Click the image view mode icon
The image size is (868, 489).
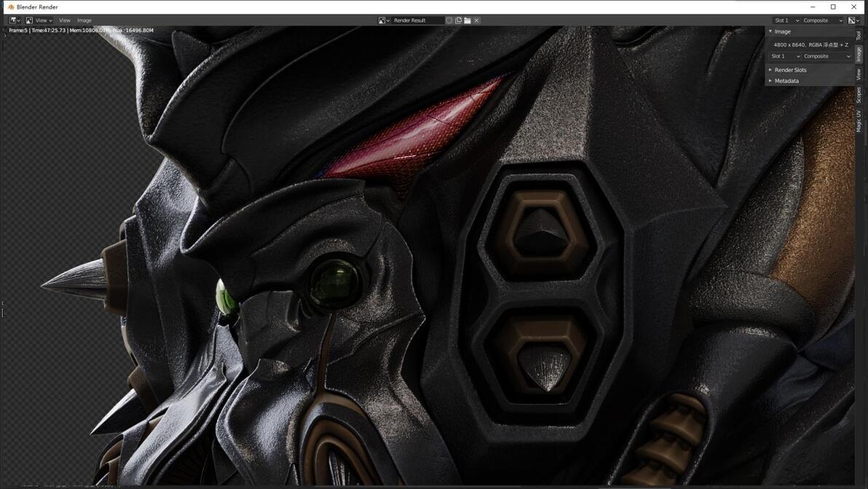(x=29, y=20)
